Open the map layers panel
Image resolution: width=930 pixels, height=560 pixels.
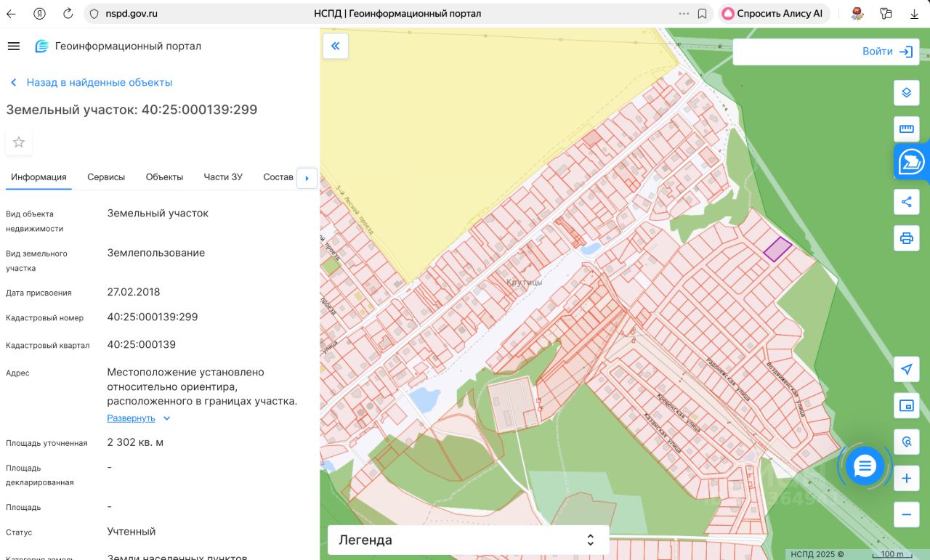(906, 93)
